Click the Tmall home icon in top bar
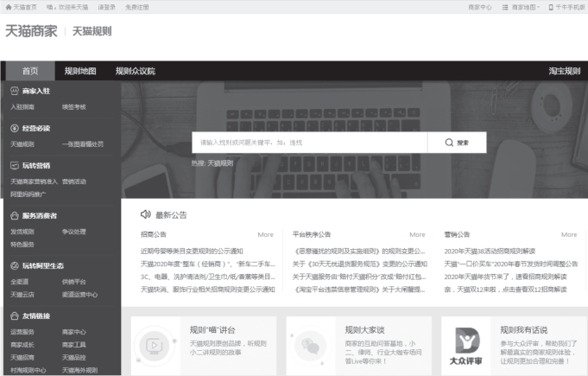Screen dimensions: 588x376 (9, 7)
